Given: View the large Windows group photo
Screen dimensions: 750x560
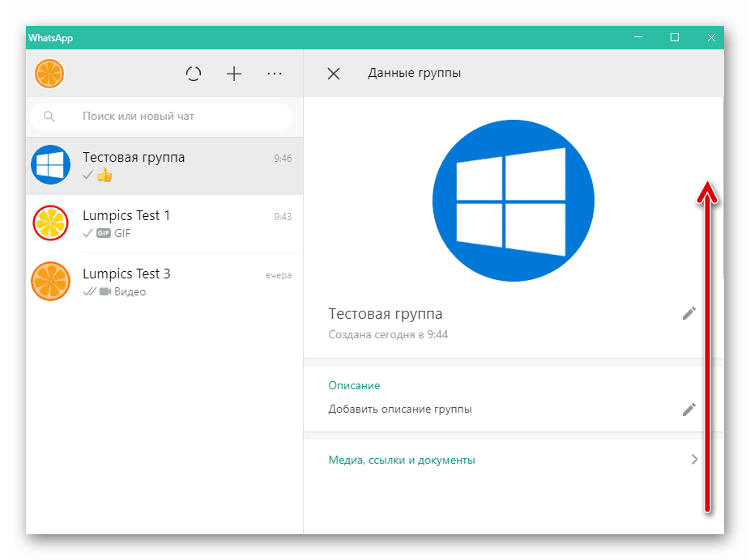Looking at the screenshot, I should coord(513,201).
